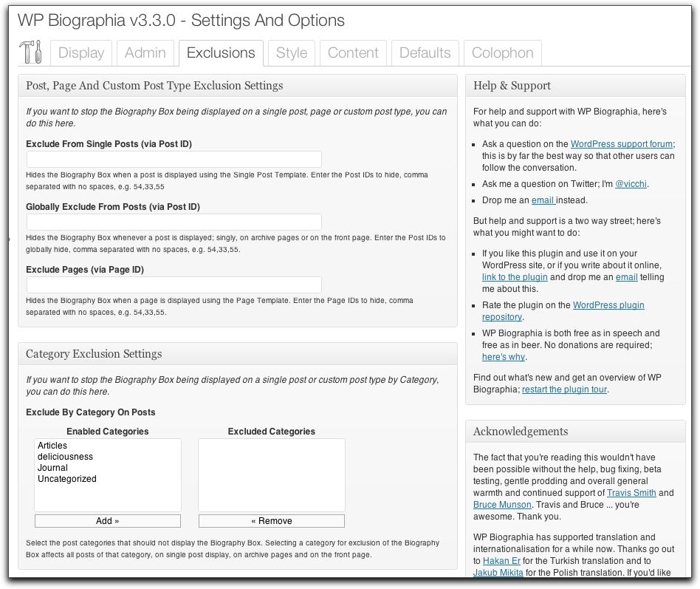The height and width of the screenshot is (589, 700).
Task: Follow the @vicchi Twitter link
Action: [631, 184]
